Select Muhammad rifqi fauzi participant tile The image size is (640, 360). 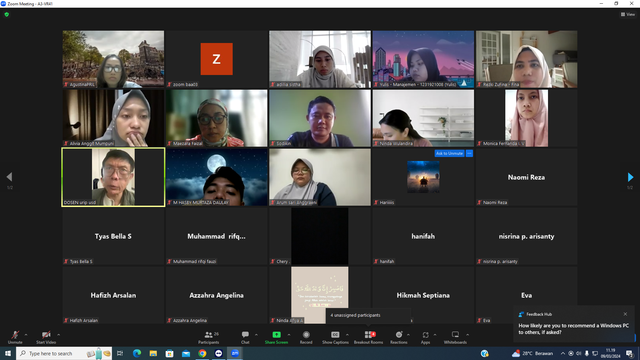coord(217,236)
